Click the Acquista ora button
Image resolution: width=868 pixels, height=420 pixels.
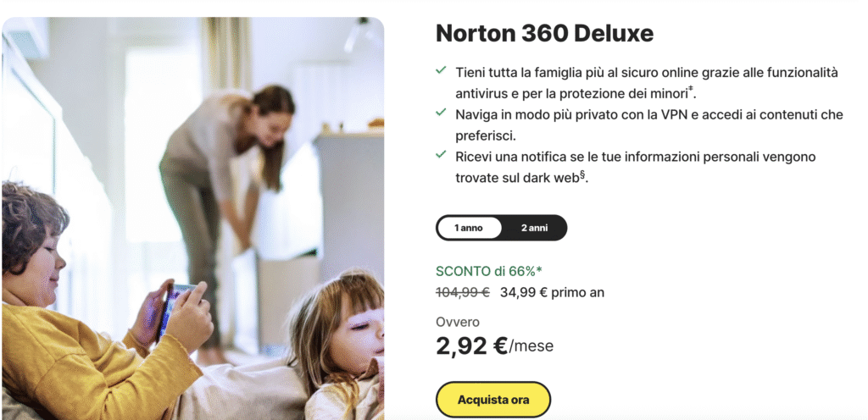493,400
